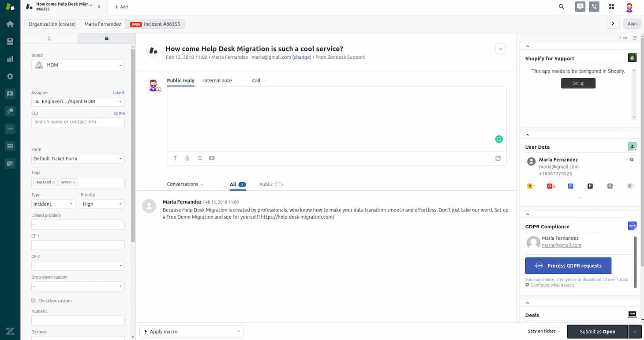Click the GDPR Compliance panel icon
Screen dimensions: 644x340
point(632,226)
